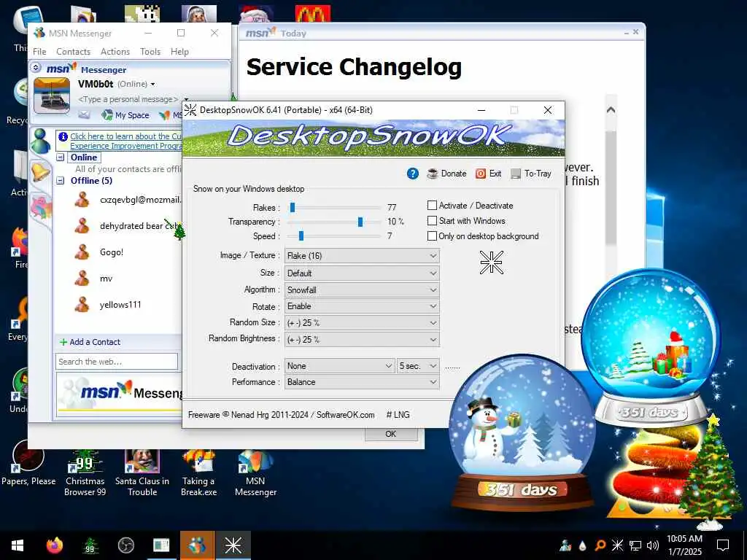Click the volume speaker tray icon
Image resolution: width=747 pixels, height=560 pixels.
(x=653, y=545)
